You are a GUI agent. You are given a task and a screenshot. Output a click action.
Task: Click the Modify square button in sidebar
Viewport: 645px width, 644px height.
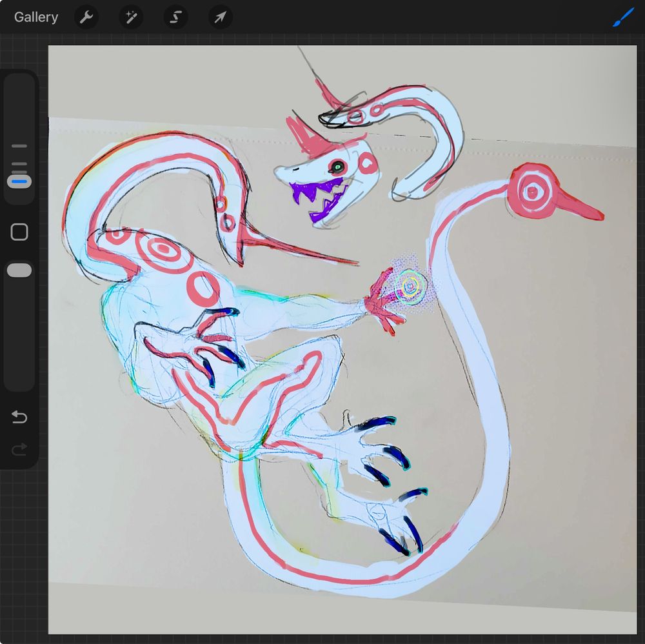19,232
